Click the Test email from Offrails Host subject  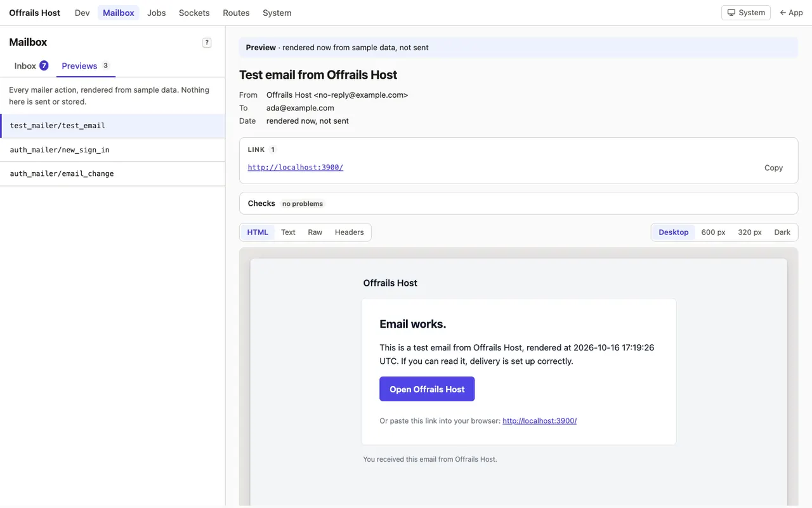pos(318,74)
